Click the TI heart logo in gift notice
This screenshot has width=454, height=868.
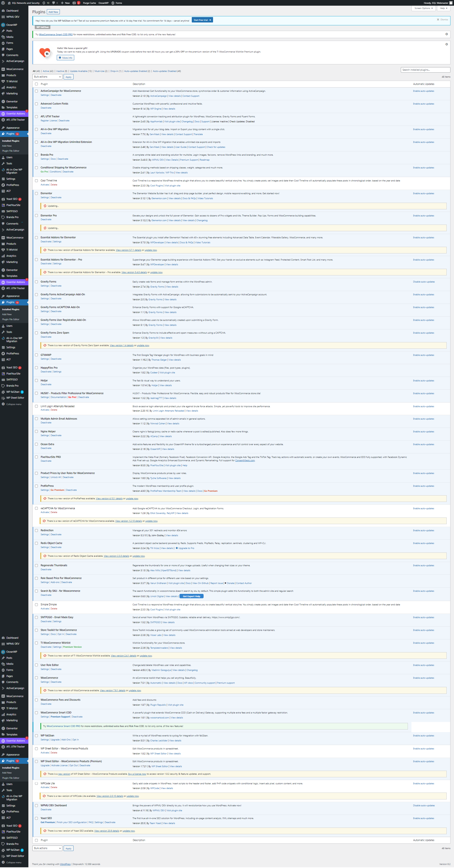(45, 53)
